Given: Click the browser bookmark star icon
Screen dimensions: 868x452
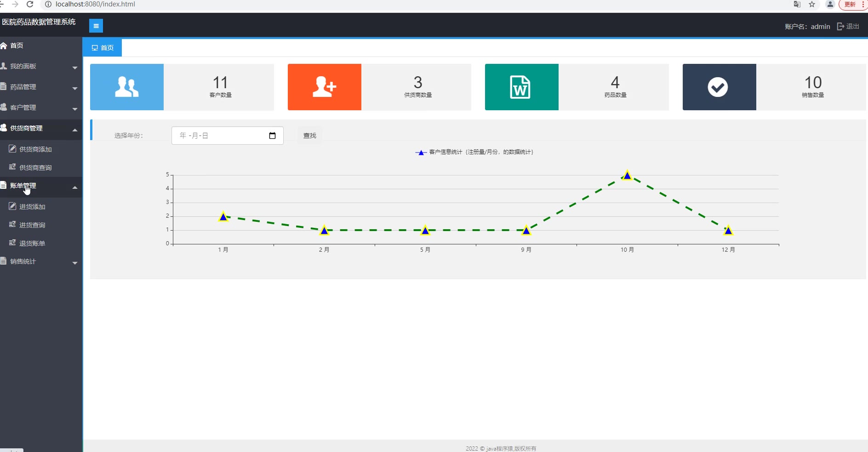Looking at the screenshot, I should 812,4.
